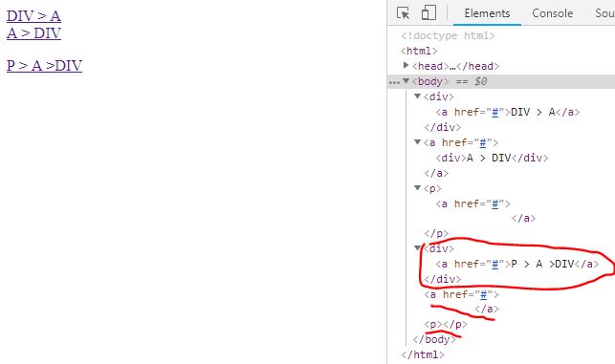Select the <body> == $0 highlighted line

click(x=501, y=81)
